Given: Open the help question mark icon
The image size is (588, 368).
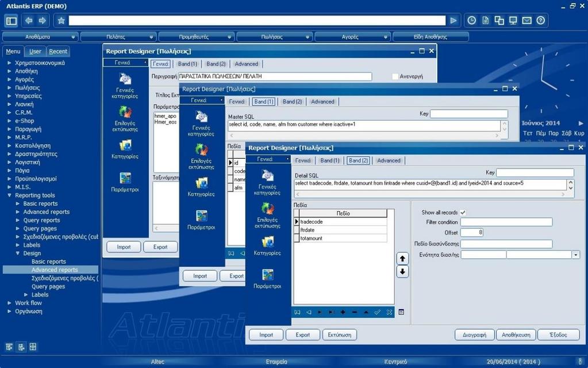Looking at the screenshot, I should click(x=540, y=21).
